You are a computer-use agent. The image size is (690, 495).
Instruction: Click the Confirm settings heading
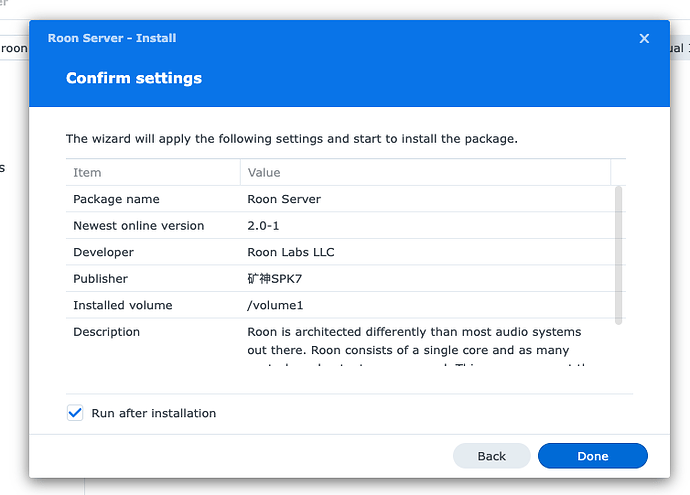[x=134, y=78]
